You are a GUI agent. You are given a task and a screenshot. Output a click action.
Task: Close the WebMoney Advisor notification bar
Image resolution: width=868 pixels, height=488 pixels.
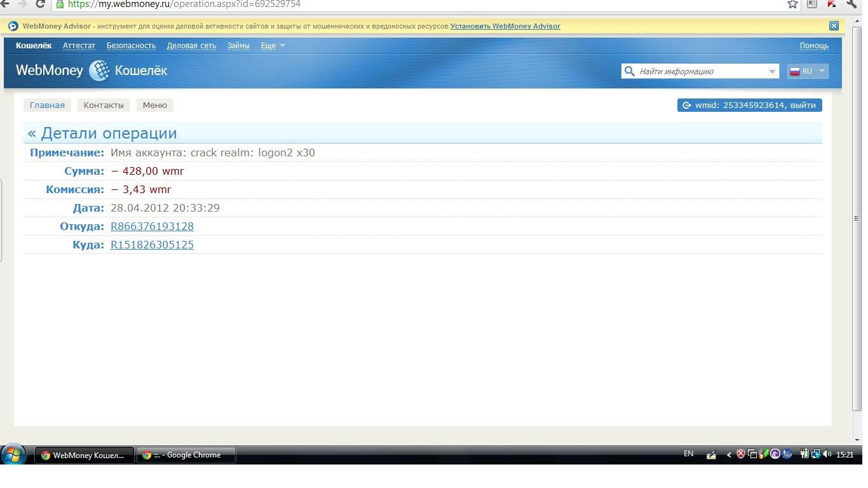point(834,26)
